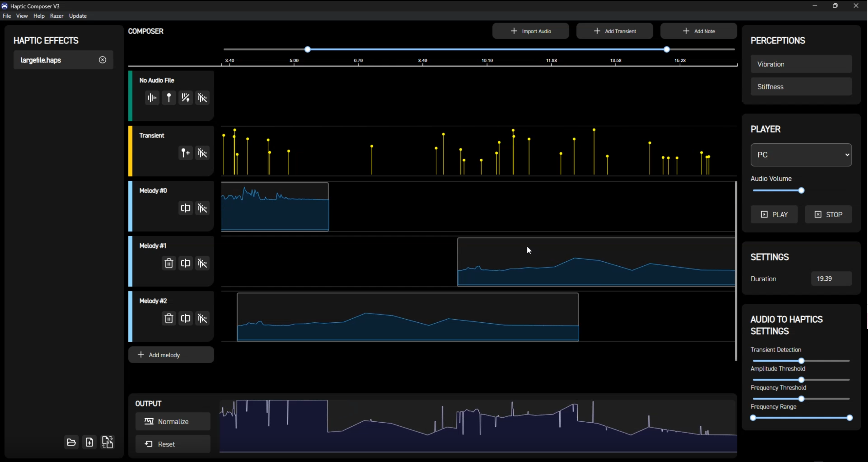The width and height of the screenshot is (868, 462).
Task: Delete the Melody #2 track with trash icon
Action: pos(169,319)
